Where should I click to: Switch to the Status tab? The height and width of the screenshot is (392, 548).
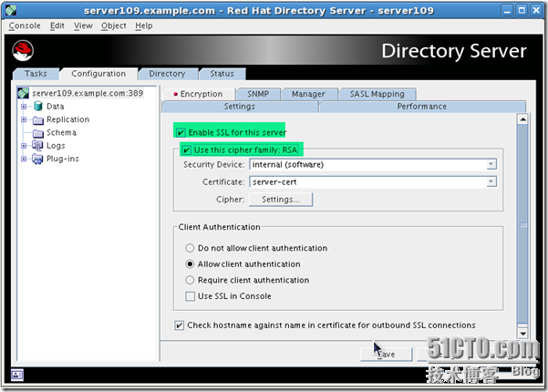pyautogui.click(x=222, y=74)
